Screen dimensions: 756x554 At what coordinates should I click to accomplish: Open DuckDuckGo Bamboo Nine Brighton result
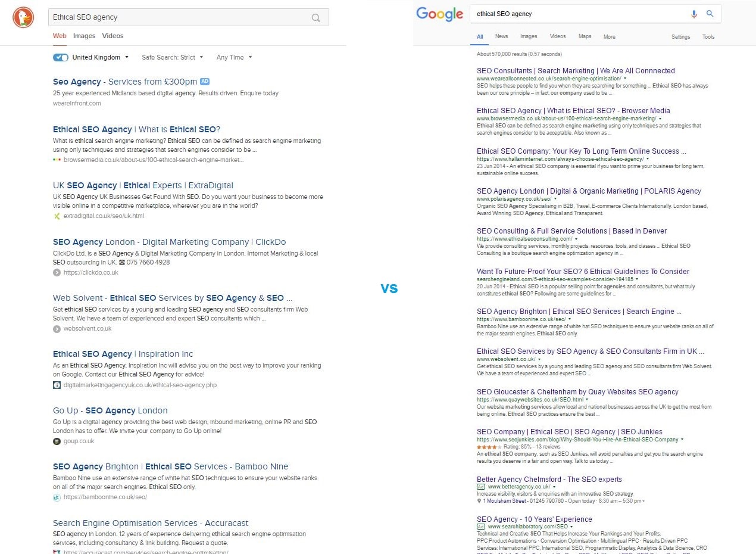pyautogui.click(x=170, y=466)
